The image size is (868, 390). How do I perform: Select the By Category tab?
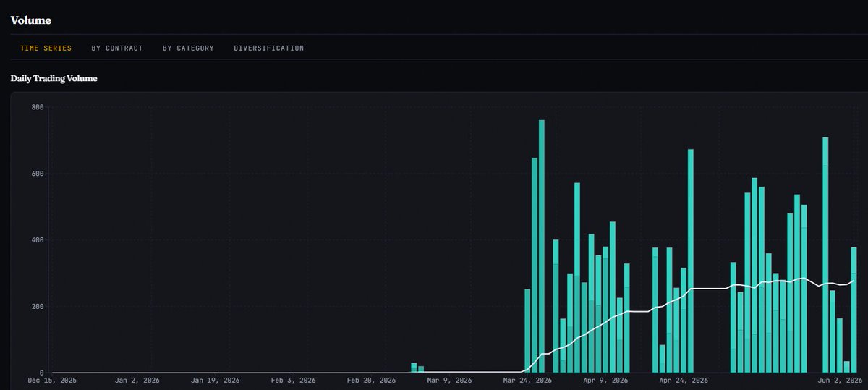click(x=188, y=48)
